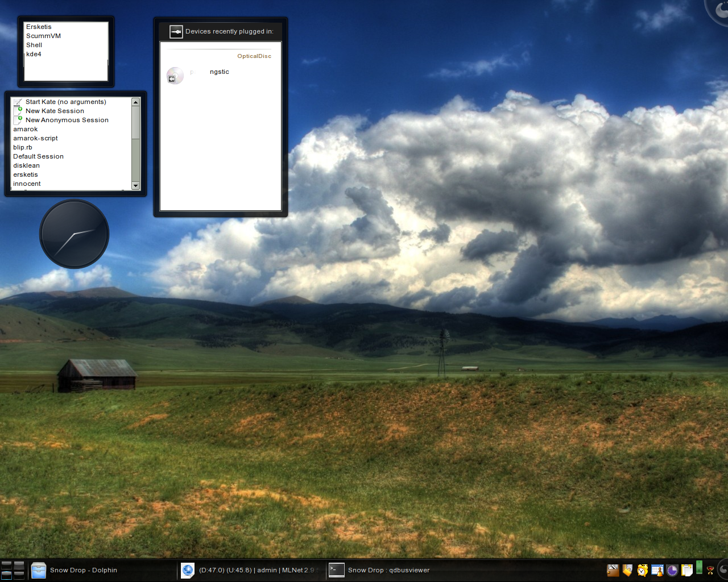Start Kate with no arguments
Screen dimensions: 728x582
[x=65, y=102]
